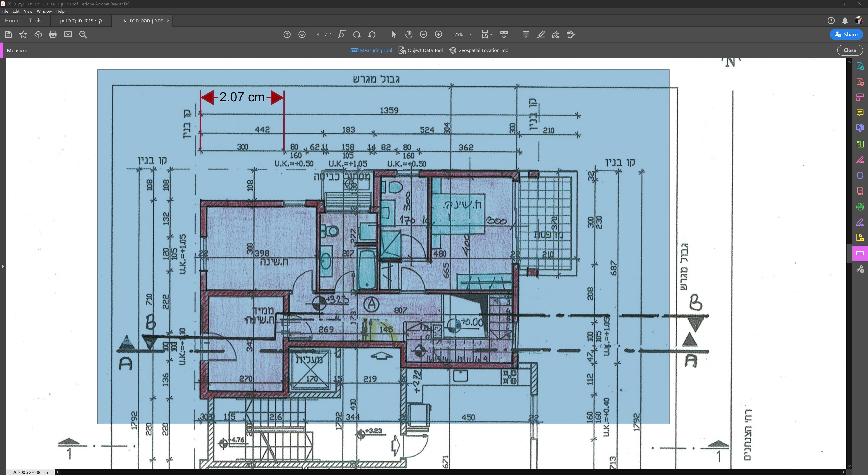Toggle the Measuring Tool

371,50
